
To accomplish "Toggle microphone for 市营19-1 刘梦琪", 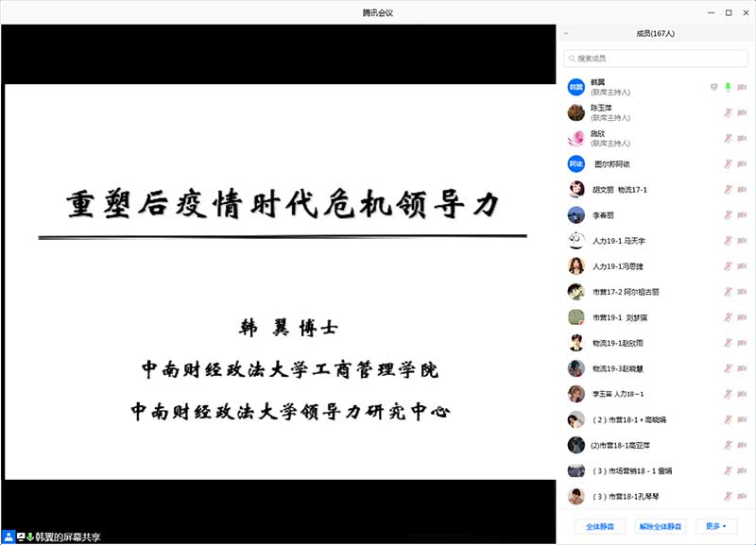I will click(x=728, y=317).
